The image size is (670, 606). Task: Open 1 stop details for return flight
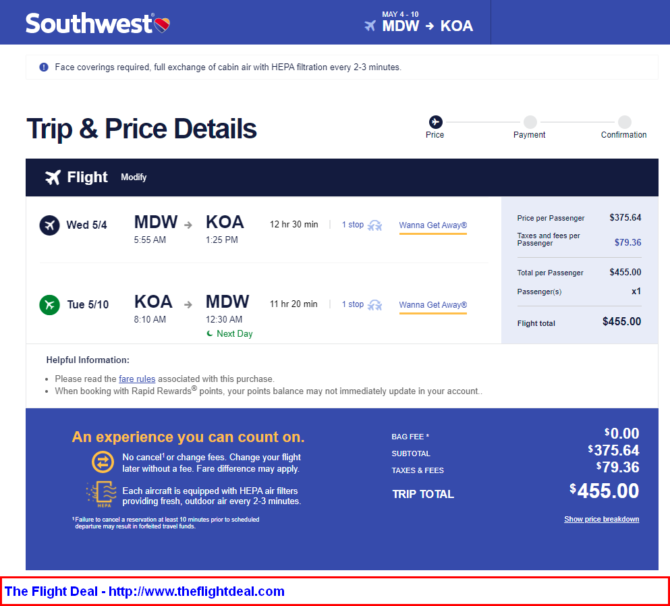[x=353, y=304]
